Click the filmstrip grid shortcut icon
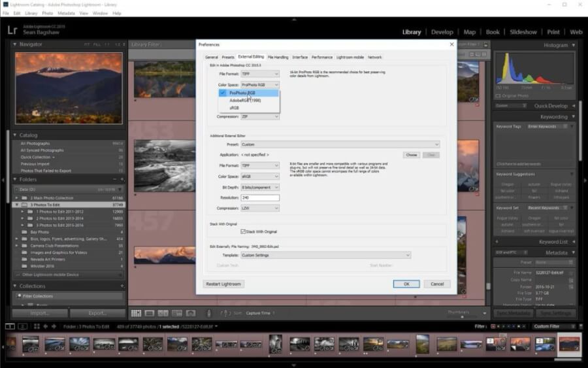This screenshot has height=368, width=588. pyautogui.click(x=37, y=326)
